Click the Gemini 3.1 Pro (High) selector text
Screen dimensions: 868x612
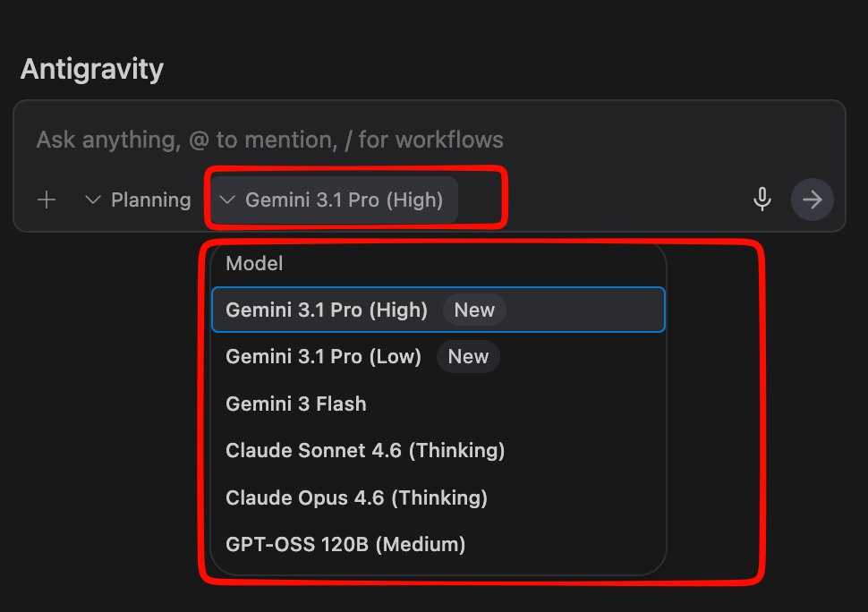pyautogui.click(x=345, y=200)
